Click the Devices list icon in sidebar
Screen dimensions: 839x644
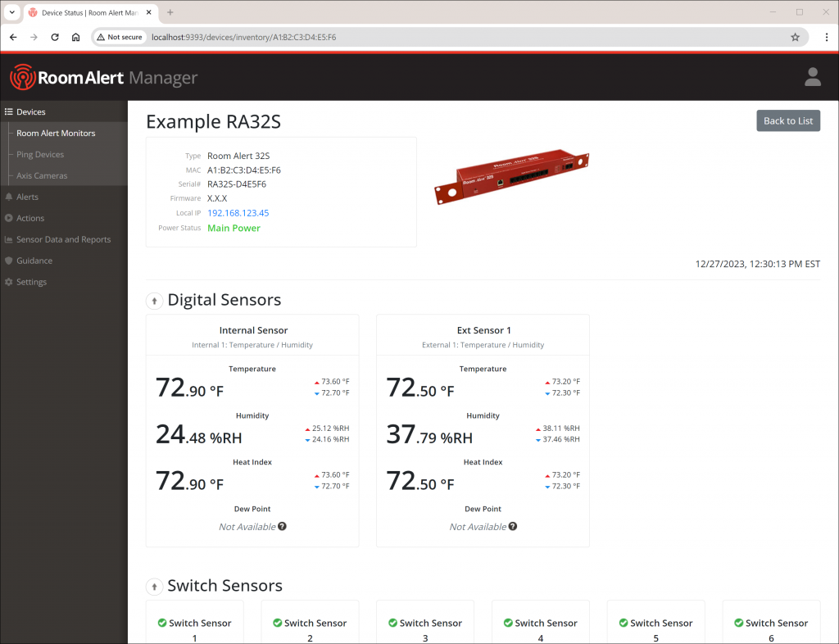pyautogui.click(x=7, y=111)
